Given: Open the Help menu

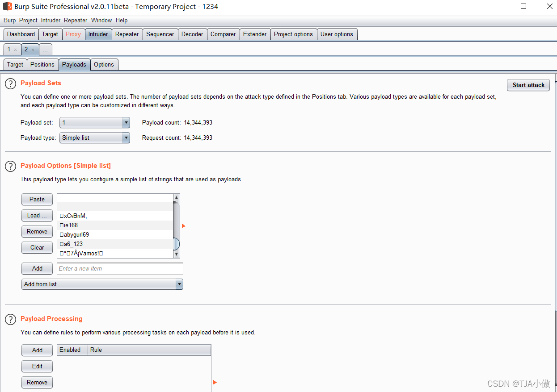Looking at the screenshot, I should pyautogui.click(x=122, y=20).
